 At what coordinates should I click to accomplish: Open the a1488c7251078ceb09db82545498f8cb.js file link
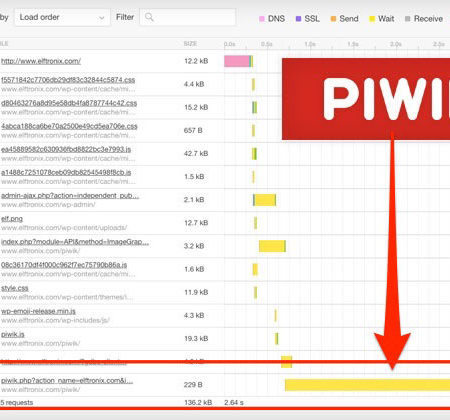pos(66,172)
